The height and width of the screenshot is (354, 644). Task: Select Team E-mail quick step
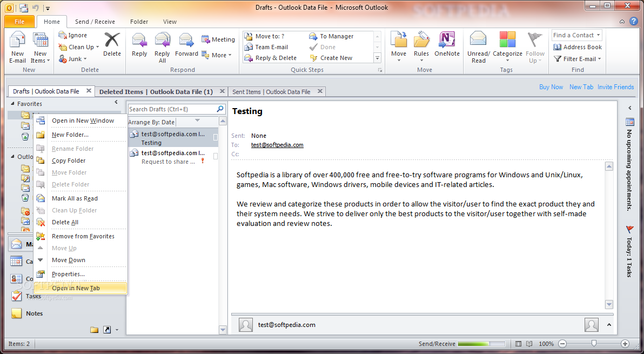pos(267,47)
